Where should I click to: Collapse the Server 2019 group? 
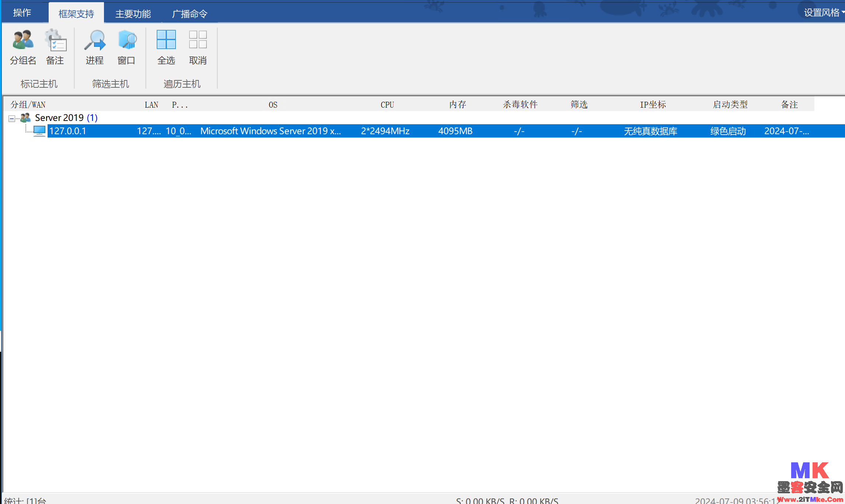[x=12, y=118]
